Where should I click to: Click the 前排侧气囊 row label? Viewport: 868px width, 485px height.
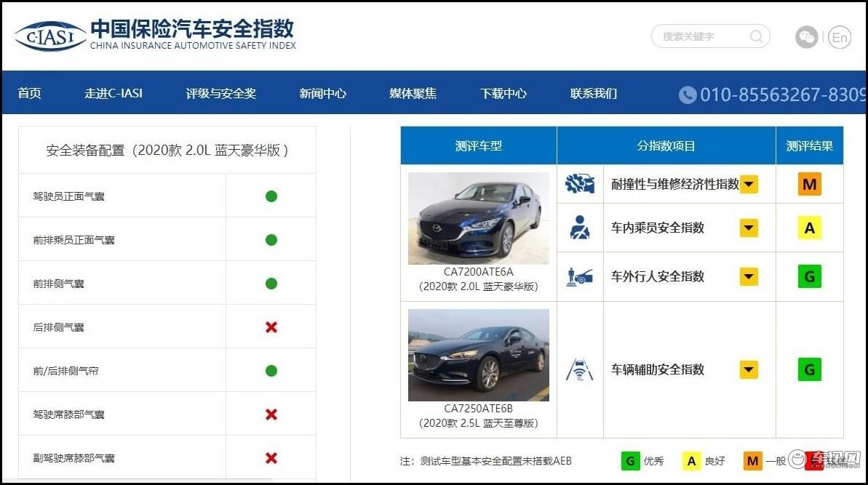[59, 284]
